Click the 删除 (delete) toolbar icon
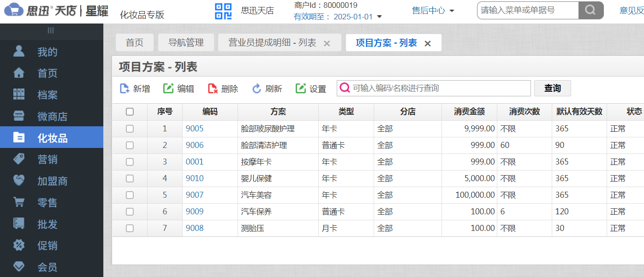This screenshot has height=277, width=644. coord(212,88)
